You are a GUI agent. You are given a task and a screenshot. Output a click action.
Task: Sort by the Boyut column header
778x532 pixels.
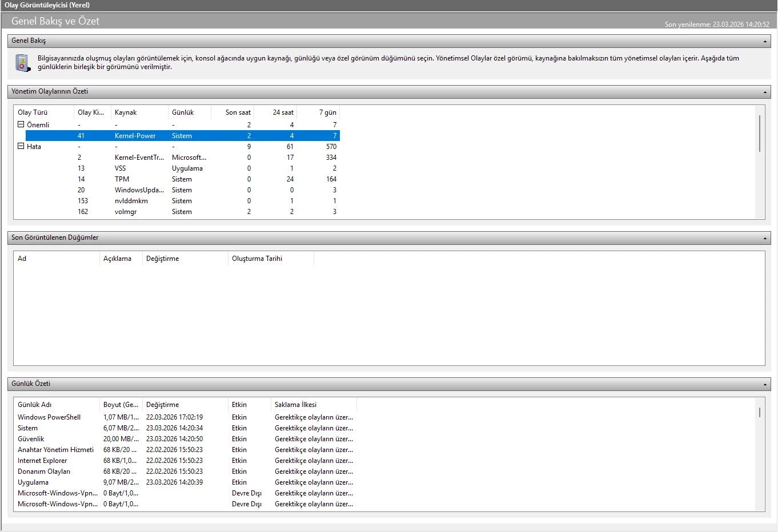pyautogui.click(x=121, y=405)
